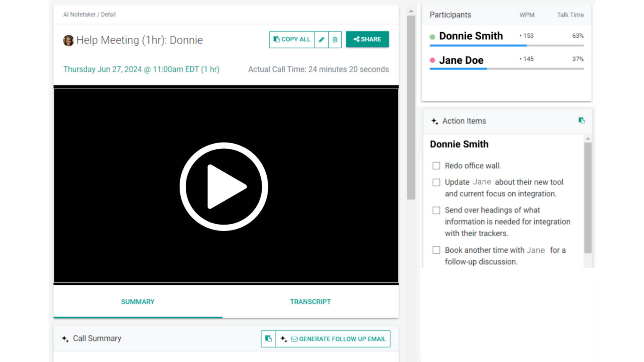Click the Action Items panel scrollbar thumb
The height and width of the screenshot is (362, 644).
click(x=588, y=198)
